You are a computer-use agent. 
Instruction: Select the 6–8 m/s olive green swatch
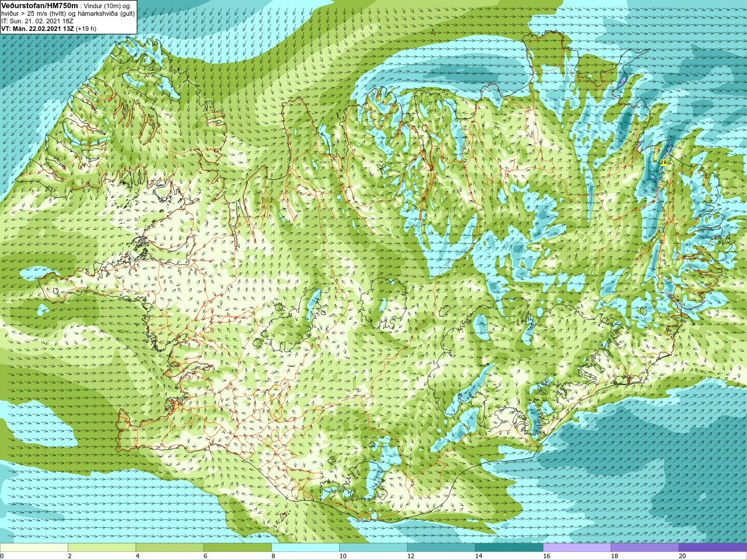coord(238,548)
